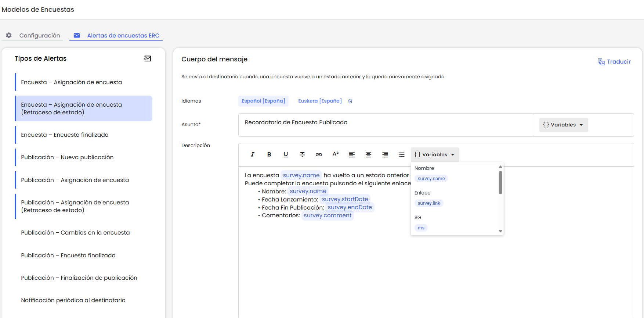Screen dimensions: 644x318
Task: Center align the description text
Action: [368, 154]
